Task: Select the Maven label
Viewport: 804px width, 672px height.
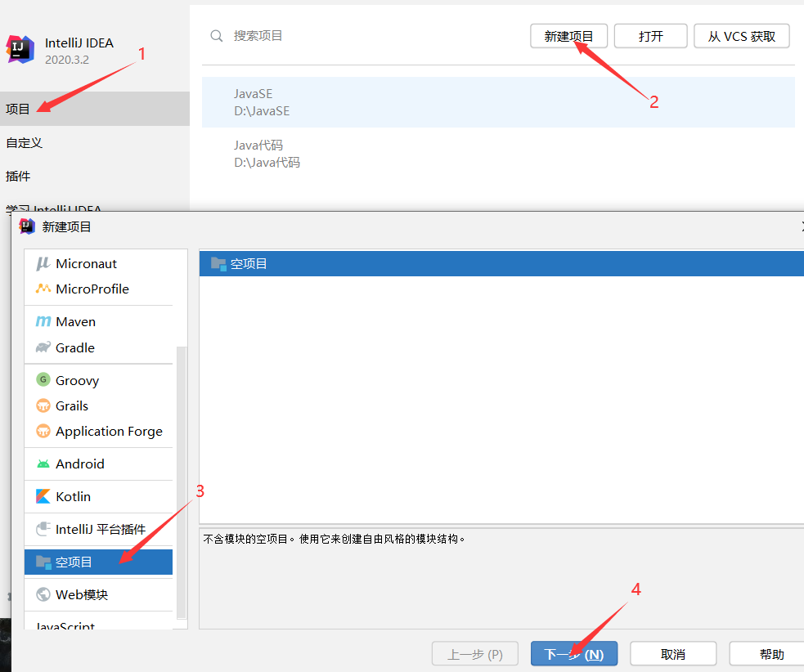Action: tap(75, 321)
